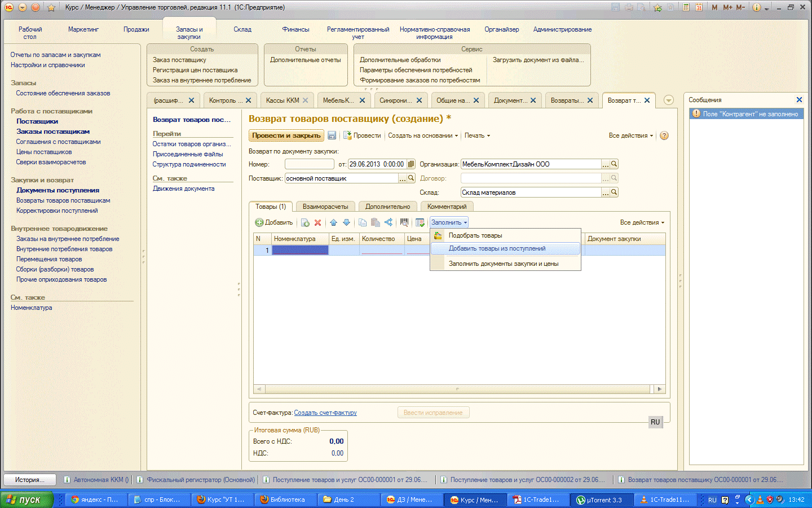Open the calendar icon in title bar
This screenshot has height=508, width=812.
(x=699, y=7)
